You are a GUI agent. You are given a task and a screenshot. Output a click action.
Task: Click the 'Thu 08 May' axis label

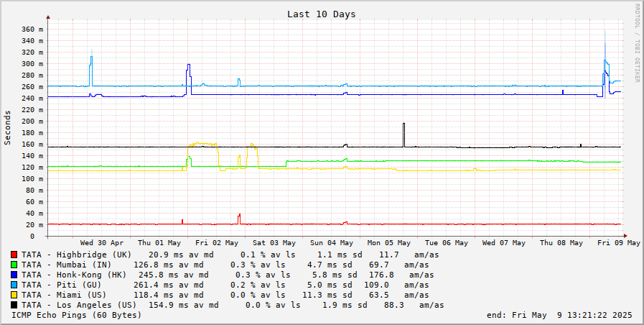click(x=561, y=243)
